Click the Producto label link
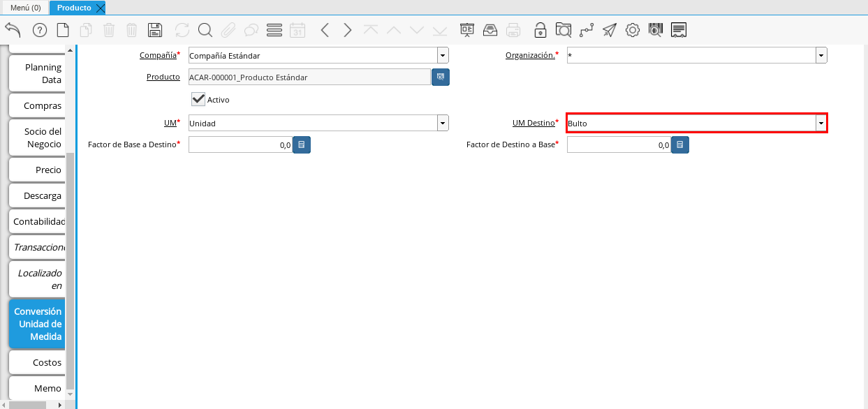868x409 pixels. 163,77
